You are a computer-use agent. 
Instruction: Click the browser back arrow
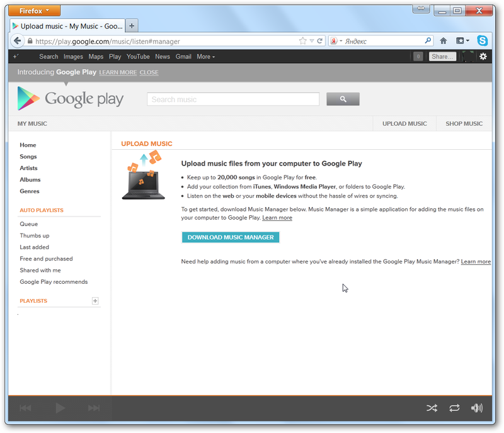18,41
